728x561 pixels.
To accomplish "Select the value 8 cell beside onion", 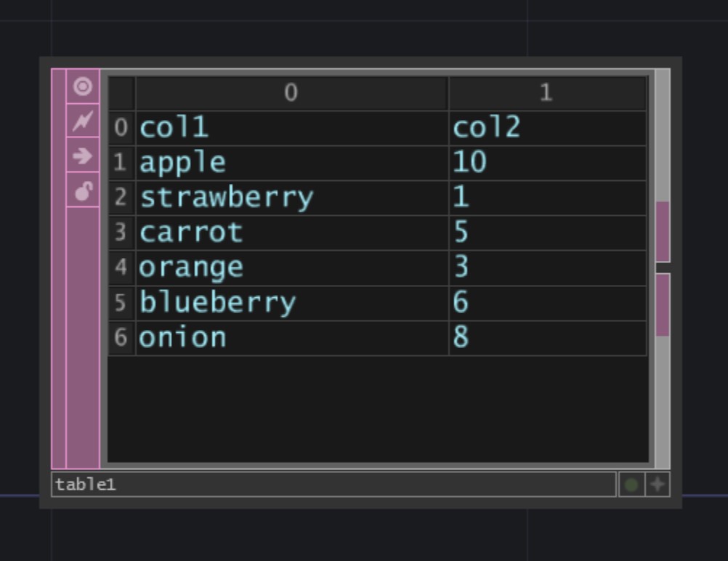I will [547, 338].
